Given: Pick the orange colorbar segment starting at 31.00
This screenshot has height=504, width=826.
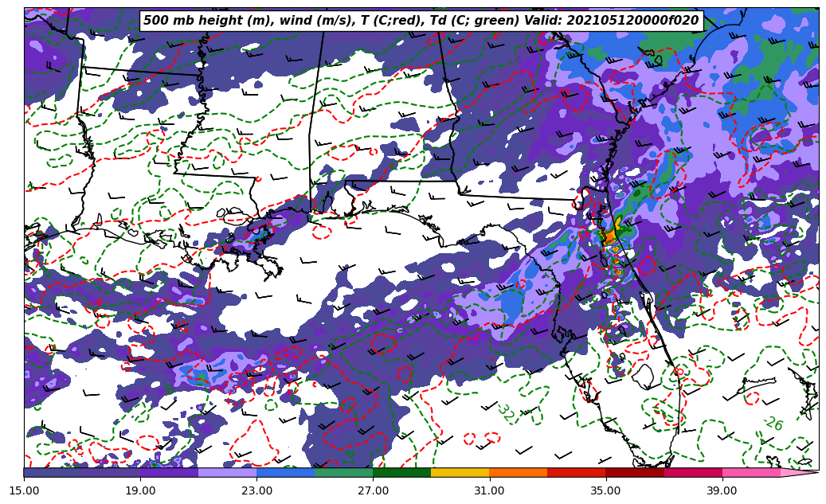Looking at the screenshot, I should 519,472.
